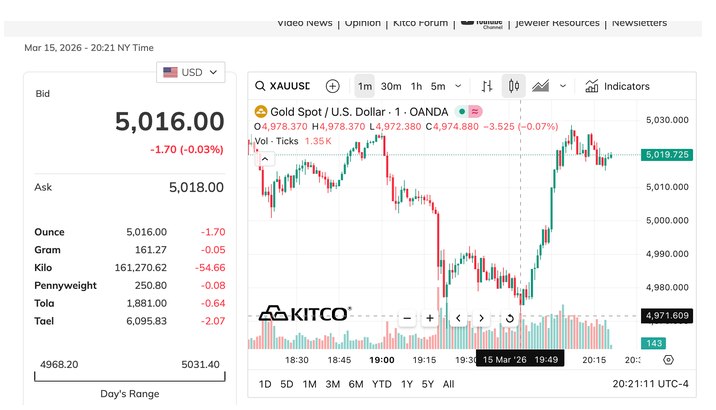
Task: Open the Indicators panel
Action: (617, 87)
